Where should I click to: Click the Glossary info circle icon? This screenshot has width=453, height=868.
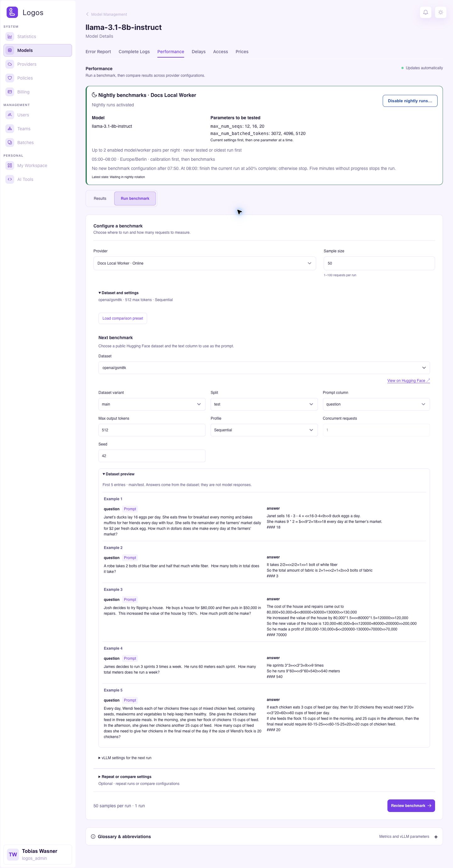[93, 837]
